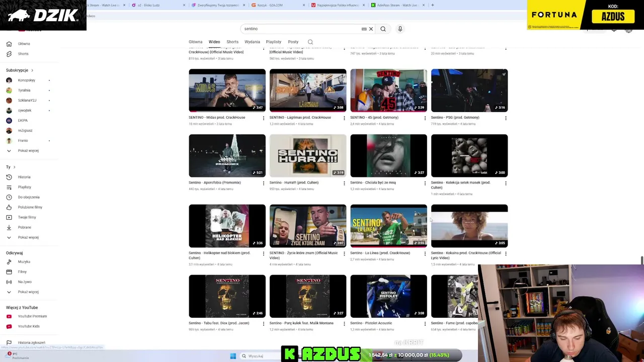Select the Wydania filter tab
Screen dimensions: 644x362
click(252, 42)
